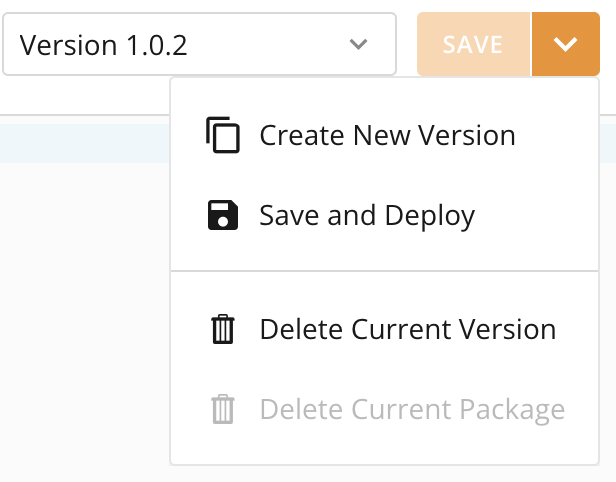Open the Version 1.0.2 dropdown
This screenshot has width=616, height=482.
click(x=199, y=44)
